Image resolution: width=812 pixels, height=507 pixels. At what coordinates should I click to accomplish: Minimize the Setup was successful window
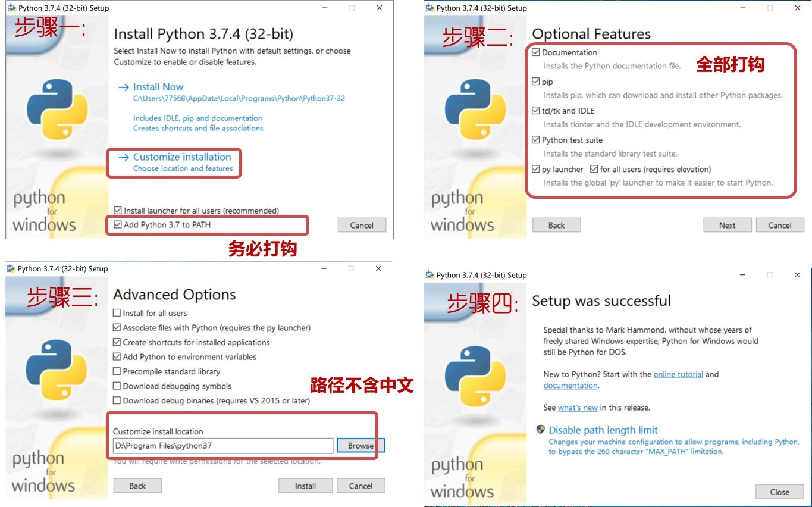click(x=742, y=274)
